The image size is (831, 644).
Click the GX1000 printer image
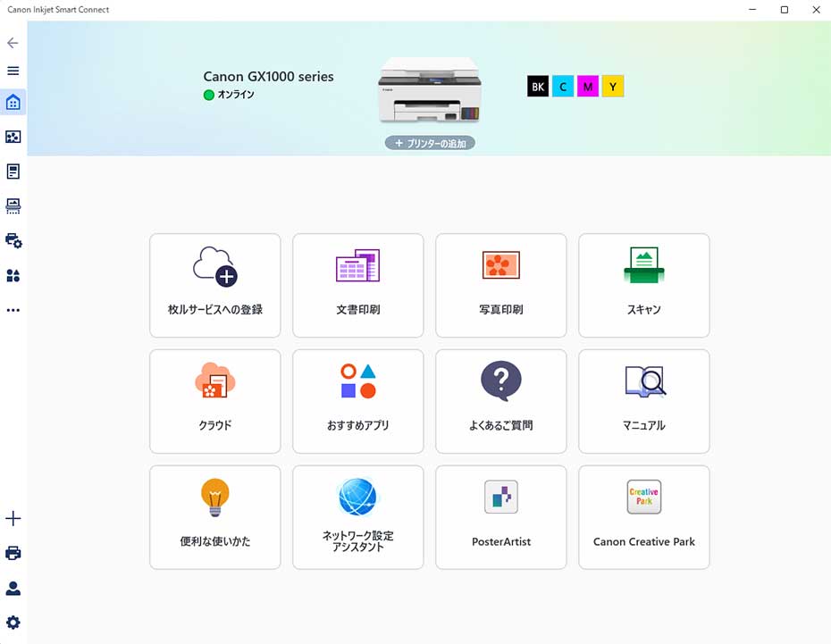click(x=430, y=90)
